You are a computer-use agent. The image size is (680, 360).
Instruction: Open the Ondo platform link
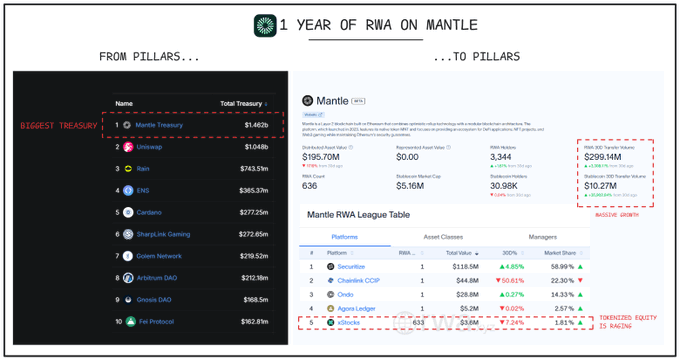point(346,295)
